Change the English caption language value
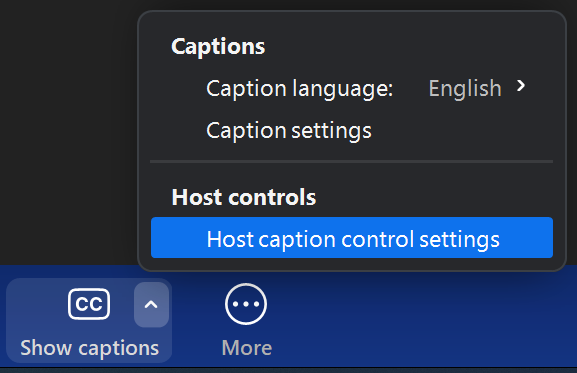This screenshot has width=577, height=373. pos(465,89)
